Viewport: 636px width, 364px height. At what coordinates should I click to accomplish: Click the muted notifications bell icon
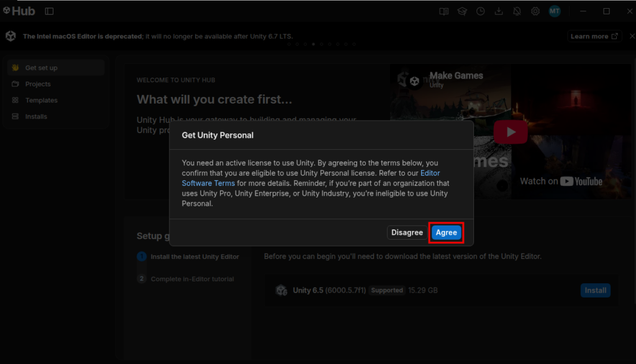pos(517,11)
